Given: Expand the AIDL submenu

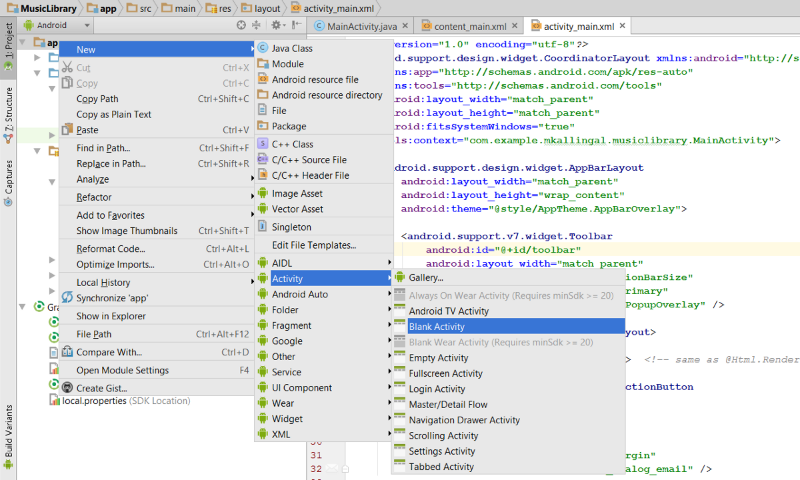Looking at the screenshot, I should pos(324,263).
